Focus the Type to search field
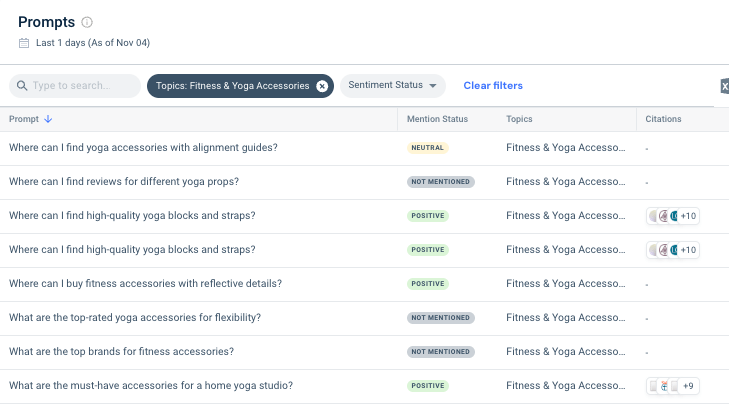Screen dimensions: 729x407 click(x=75, y=86)
